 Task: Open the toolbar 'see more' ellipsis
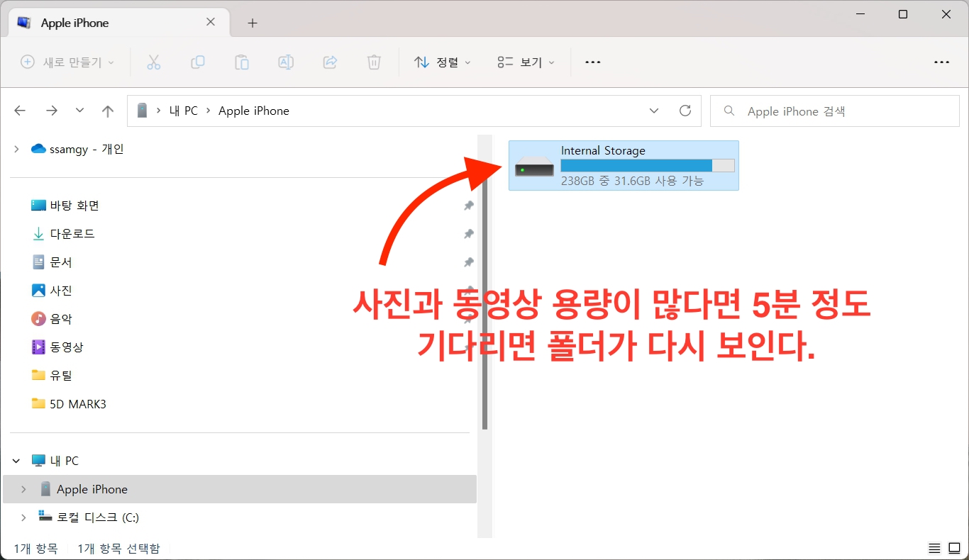[593, 62]
